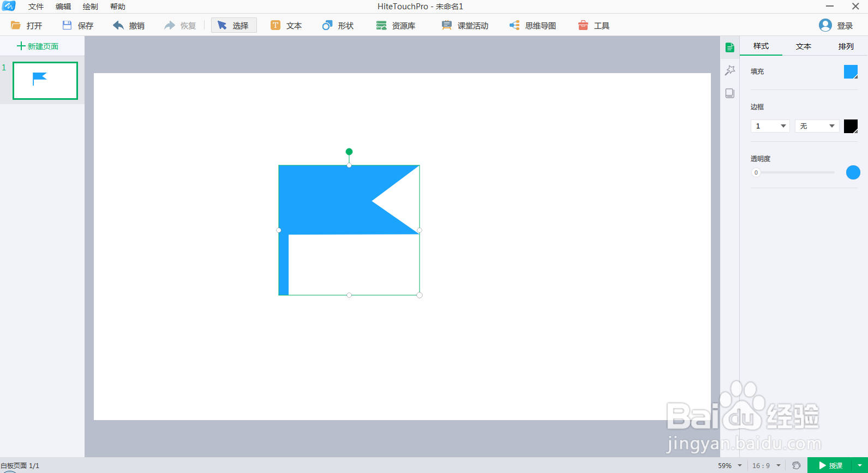Start teaching with the 授课 button
Viewport: 868px width, 473px height.
(x=830, y=465)
